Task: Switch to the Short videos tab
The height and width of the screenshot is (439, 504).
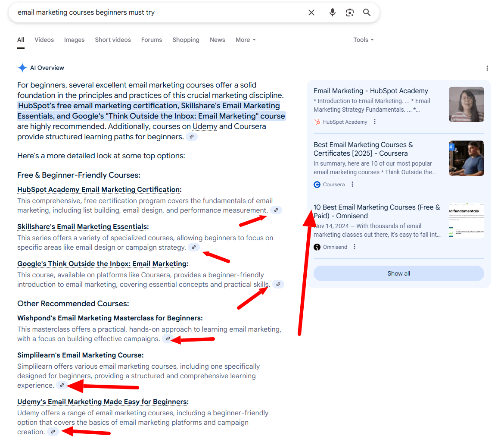Action: (x=113, y=40)
